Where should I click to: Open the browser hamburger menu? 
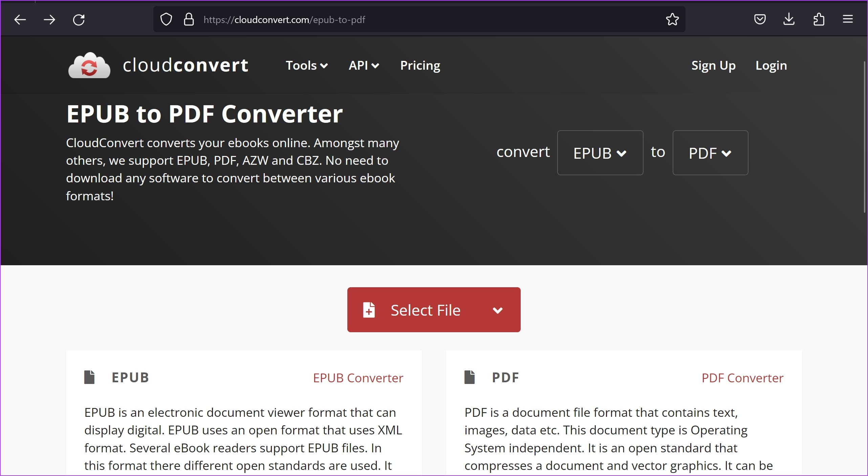(x=848, y=19)
